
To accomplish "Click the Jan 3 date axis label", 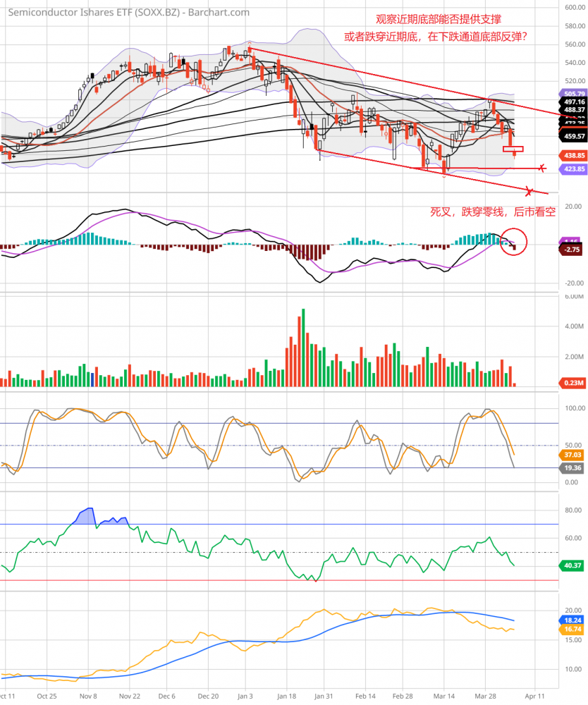I will pos(245,694).
